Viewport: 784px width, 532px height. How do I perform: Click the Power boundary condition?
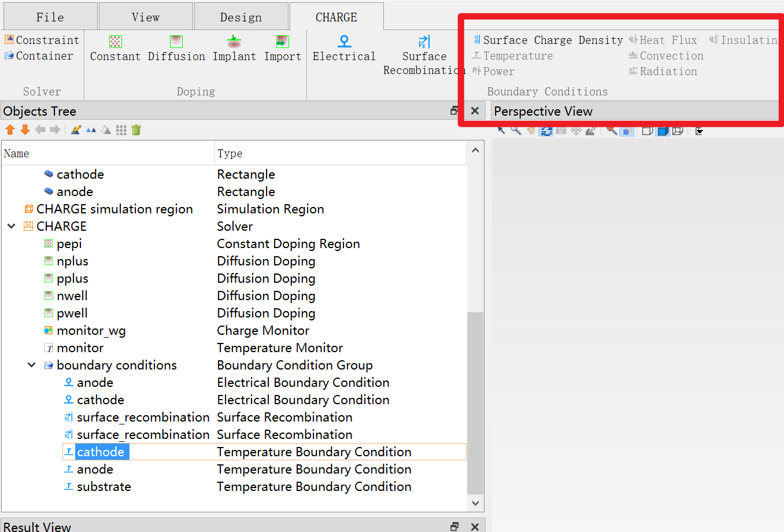493,71
